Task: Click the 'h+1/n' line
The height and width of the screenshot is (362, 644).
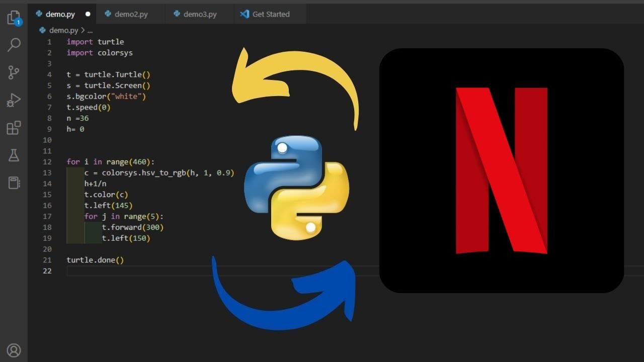Action: (95, 184)
